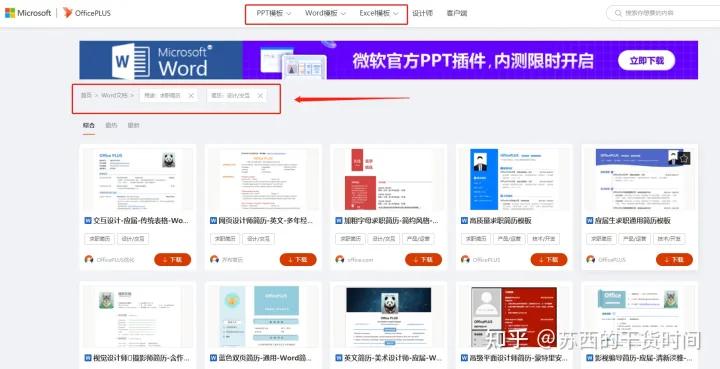Click Word icon beside 网页设计师简历 title

(x=214, y=221)
